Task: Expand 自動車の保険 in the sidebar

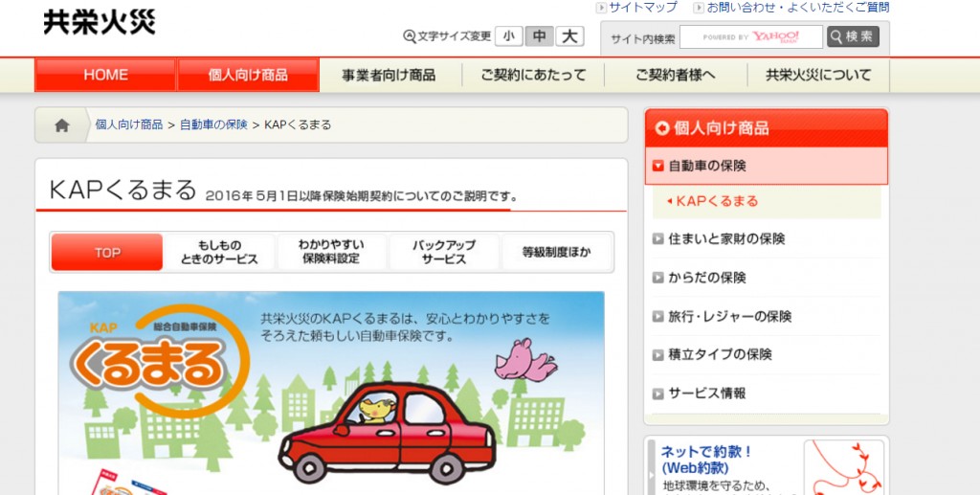Action: (767, 167)
